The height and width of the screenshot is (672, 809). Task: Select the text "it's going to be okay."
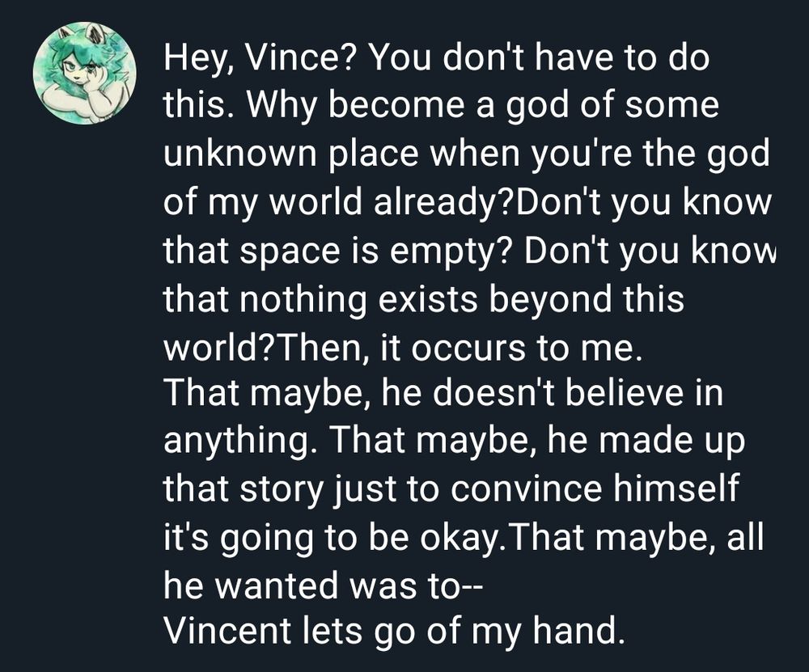[336, 538]
